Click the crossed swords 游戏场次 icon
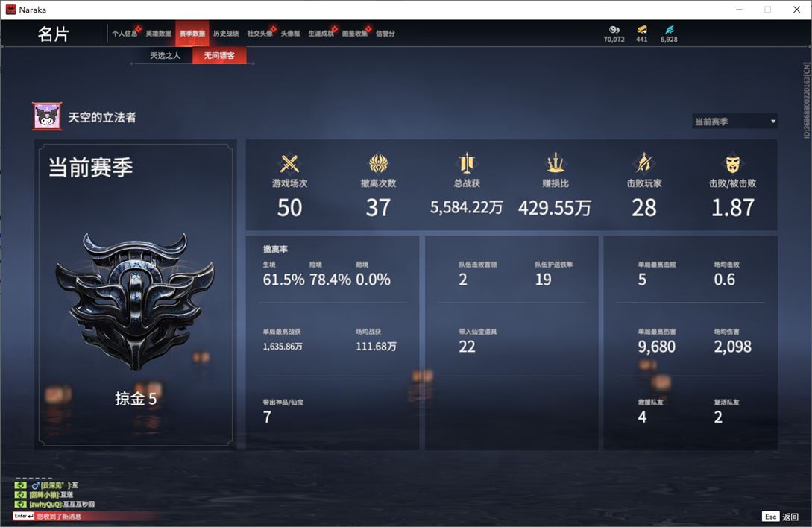This screenshot has height=527, width=812. point(289,163)
